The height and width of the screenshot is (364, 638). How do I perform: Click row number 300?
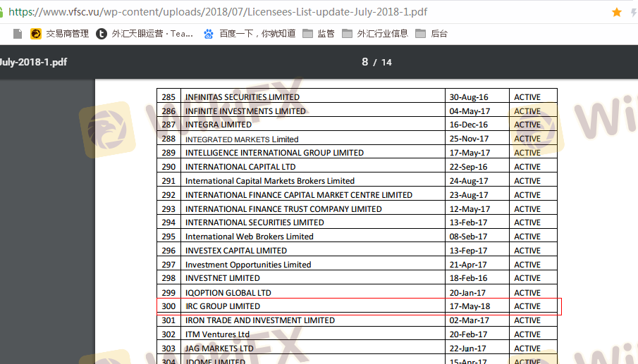pyautogui.click(x=168, y=306)
